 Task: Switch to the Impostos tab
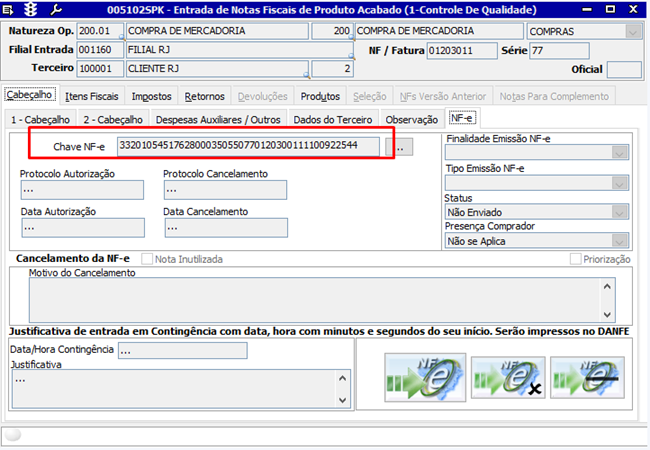click(x=151, y=96)
